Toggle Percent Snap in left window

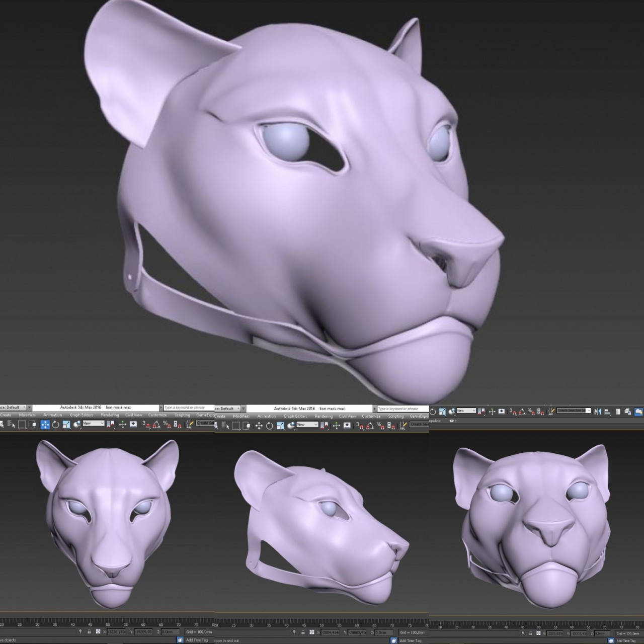tap(167, 425)
